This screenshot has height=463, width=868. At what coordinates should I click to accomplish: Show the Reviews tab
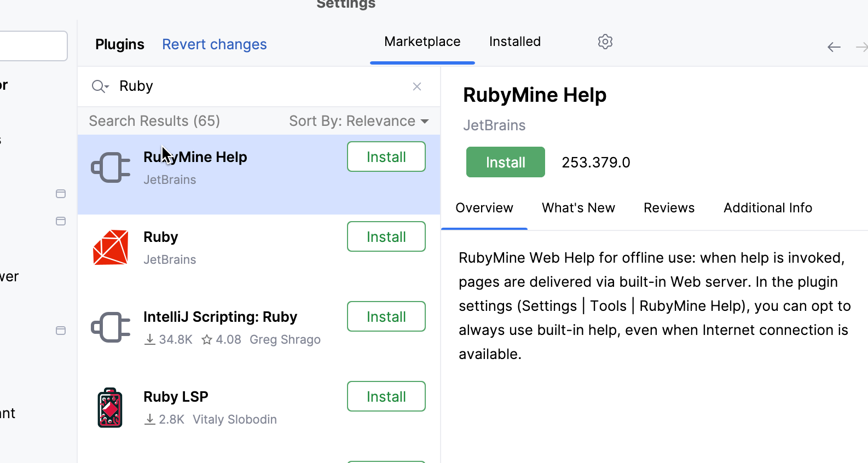(x=669, y=208)
